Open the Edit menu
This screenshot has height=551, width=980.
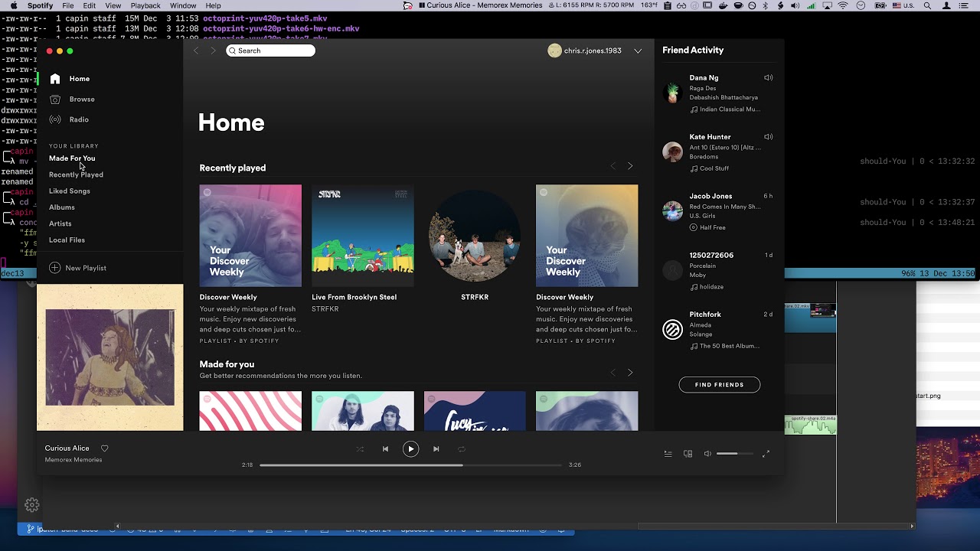tap(90, 5)
